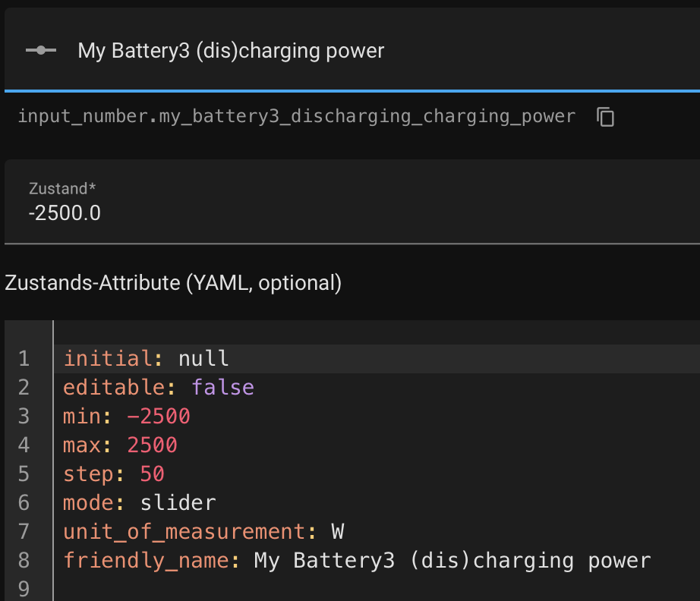Click the input_number.my_battery3 entity ID text

[296, 117]
